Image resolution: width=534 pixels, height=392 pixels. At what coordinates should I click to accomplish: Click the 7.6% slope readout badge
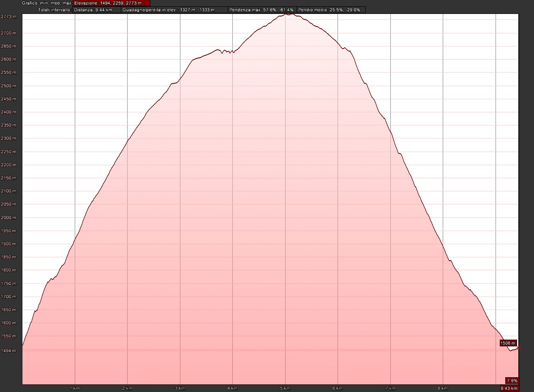click(x=512, y=380)
